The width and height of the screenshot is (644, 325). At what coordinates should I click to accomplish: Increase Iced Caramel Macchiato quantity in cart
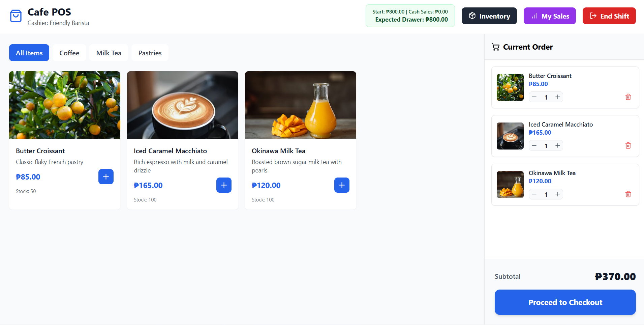(558, 145)
